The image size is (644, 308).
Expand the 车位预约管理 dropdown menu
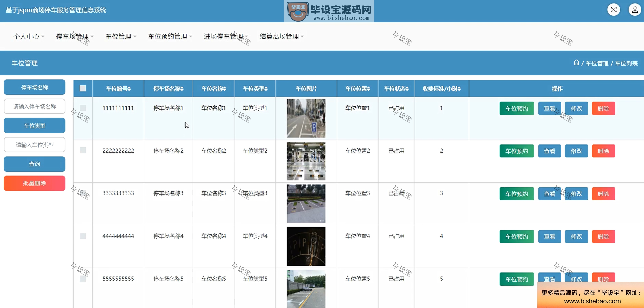click(x=170, y=36)
